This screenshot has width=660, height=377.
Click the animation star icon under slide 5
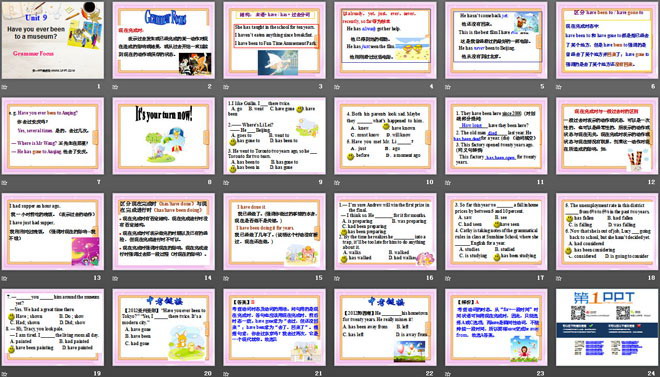448,87
